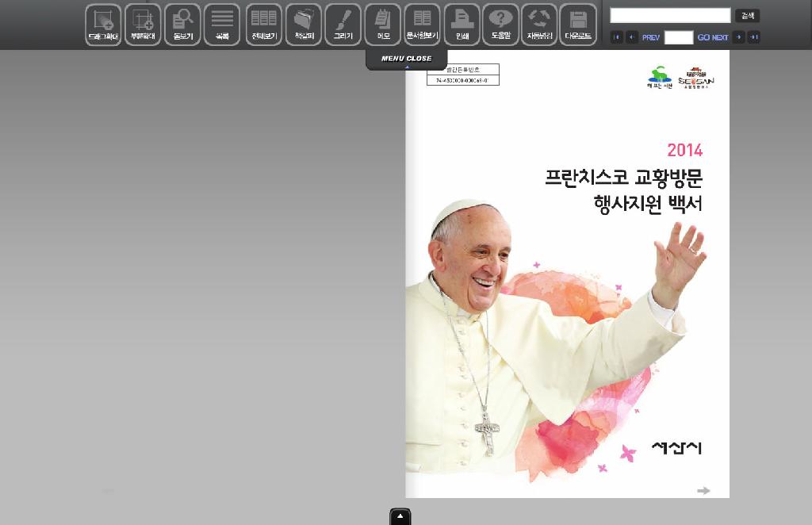Open the bookmark (책갈피) tool

(304, 25)
